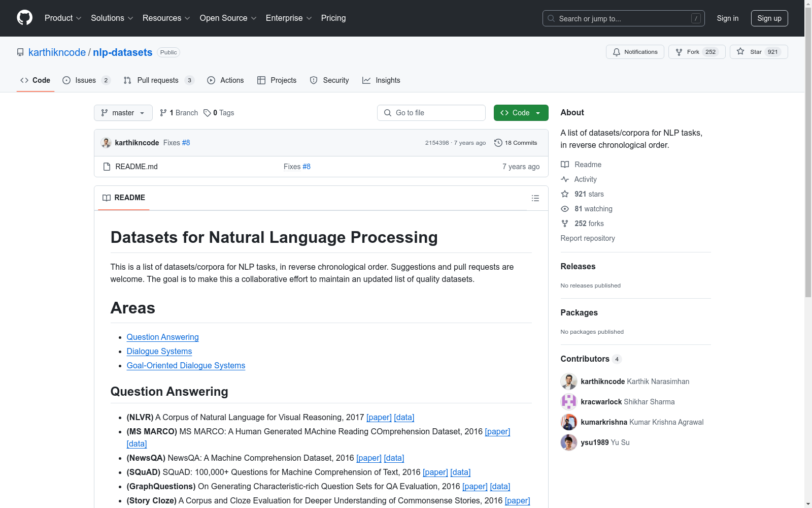Open the Pricing link
This screenshot has height=508, width=812.
(333, 18)
